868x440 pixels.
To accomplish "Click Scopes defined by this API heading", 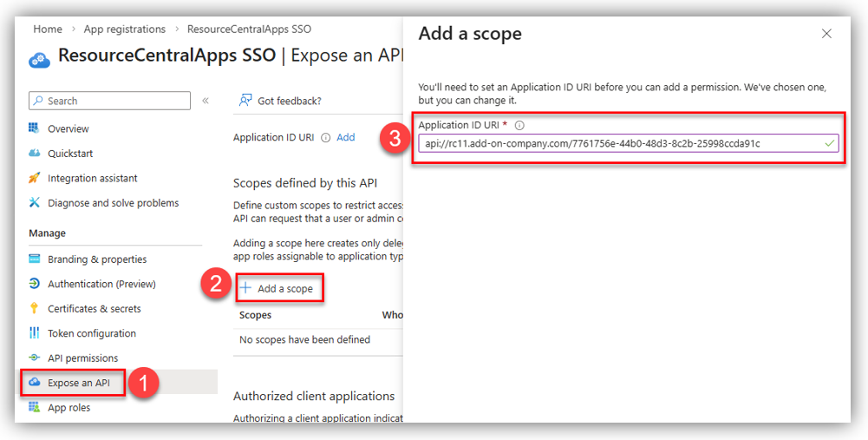I will coord(305,183).
